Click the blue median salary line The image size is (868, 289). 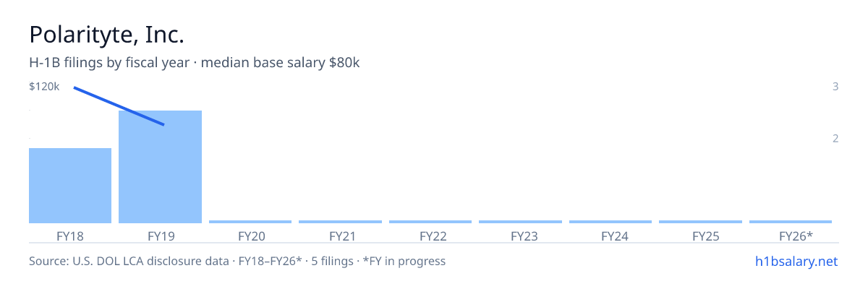click(119, 106)
